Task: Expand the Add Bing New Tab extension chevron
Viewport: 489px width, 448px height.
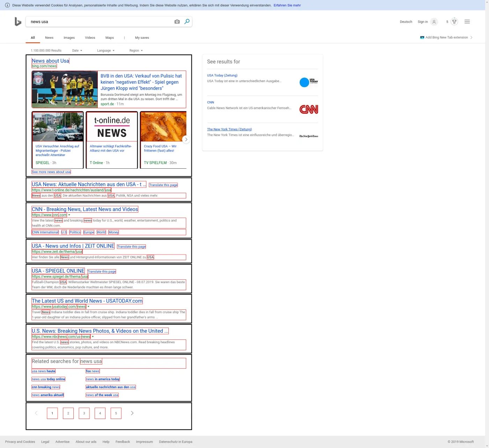Action: 472,37
